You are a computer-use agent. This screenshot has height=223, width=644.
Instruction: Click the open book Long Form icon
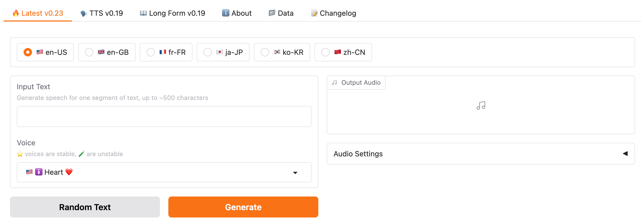click(143, 13)
